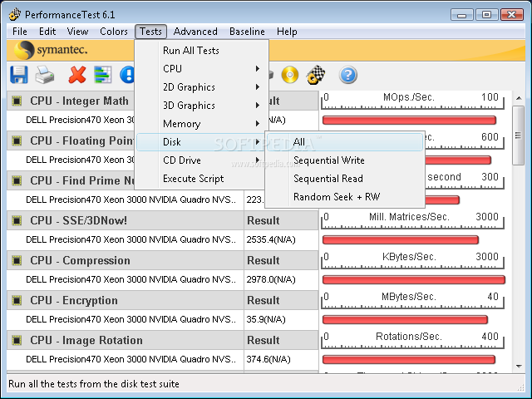Image resolution: width=532 pixels, height=399 pixels.
Task: Run All disk tests from submenu
Action: (x=345, y=142)
